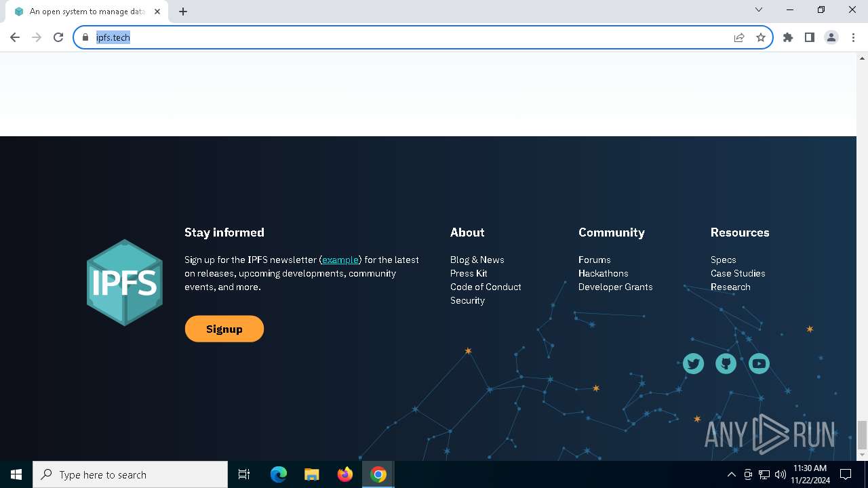Open a new tab with plus button

pyautogui.click(x=183, y=12)
